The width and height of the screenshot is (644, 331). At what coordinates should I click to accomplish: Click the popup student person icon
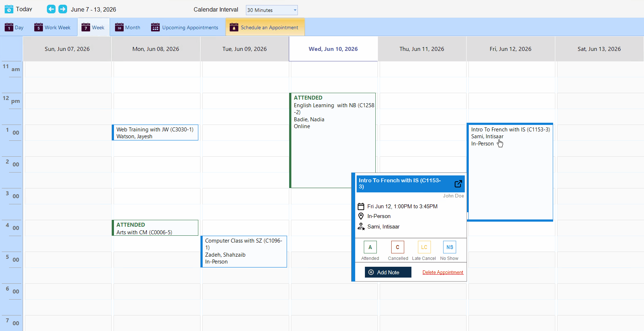(361, 227)
